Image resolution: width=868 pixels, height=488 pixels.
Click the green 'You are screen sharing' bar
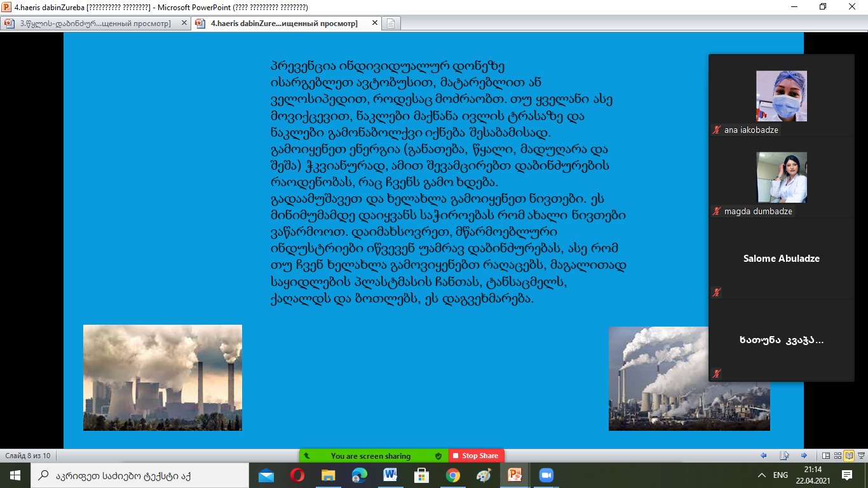(x=370, y=456)
